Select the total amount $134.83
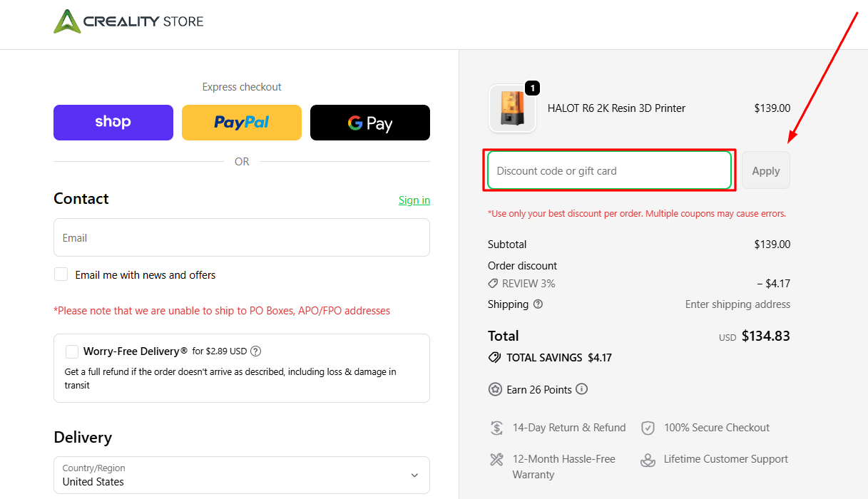868x499 pixels. 766,336
